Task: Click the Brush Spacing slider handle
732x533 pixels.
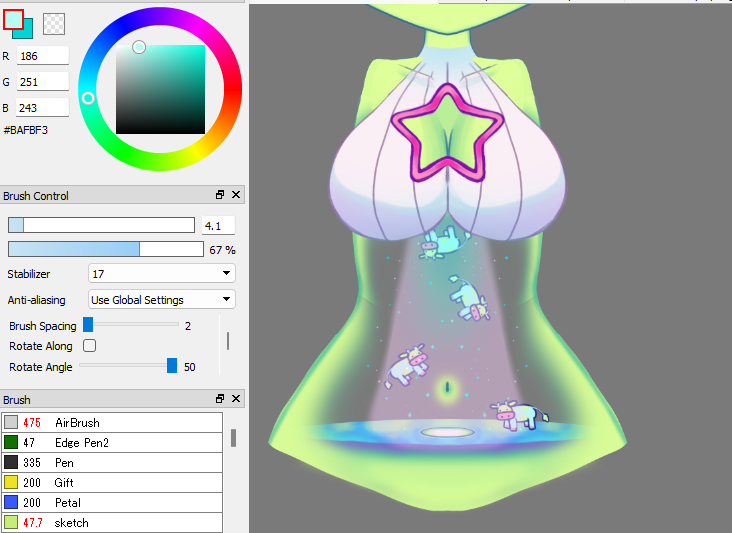Action: coord(88,324)
